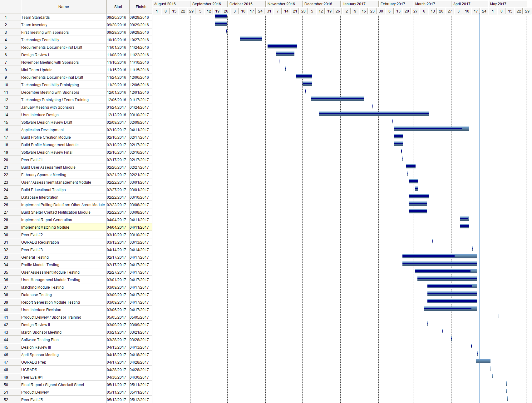Select the Matching Module Testing task
Image resolution: width=532 pixels, height=403 pixels.
42,287
